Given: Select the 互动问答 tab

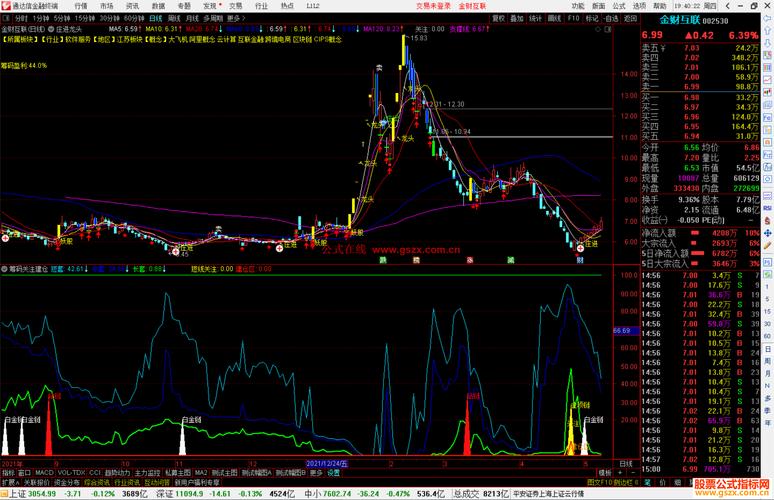Looking at the screenshot, I should [157, 482].
